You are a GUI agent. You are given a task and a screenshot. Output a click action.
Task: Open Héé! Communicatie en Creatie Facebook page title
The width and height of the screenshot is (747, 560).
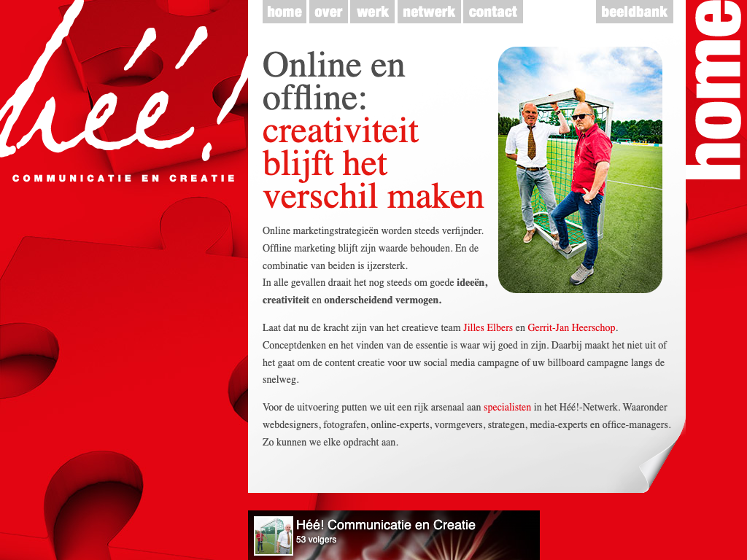tap(386, 525)
